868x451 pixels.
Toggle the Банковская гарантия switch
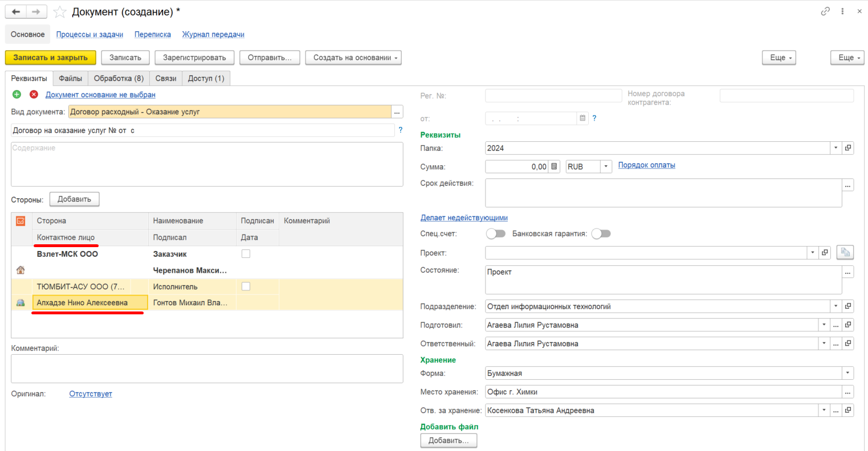(x=601, y=233)
